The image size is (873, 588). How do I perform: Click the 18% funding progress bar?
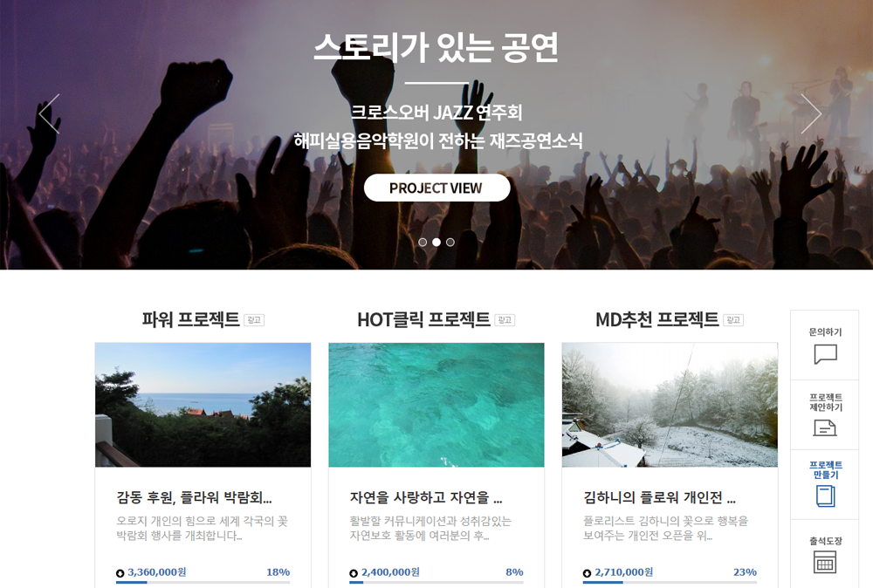(x=203, y=583)
